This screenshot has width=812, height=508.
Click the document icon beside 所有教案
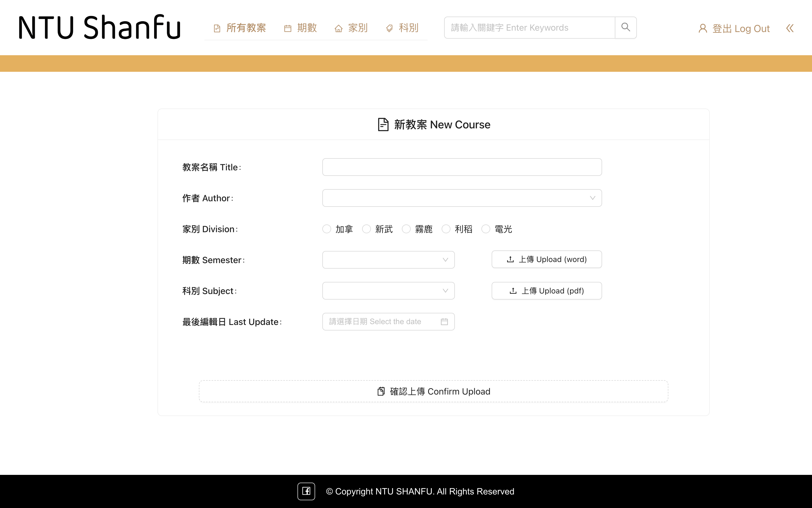217,28
